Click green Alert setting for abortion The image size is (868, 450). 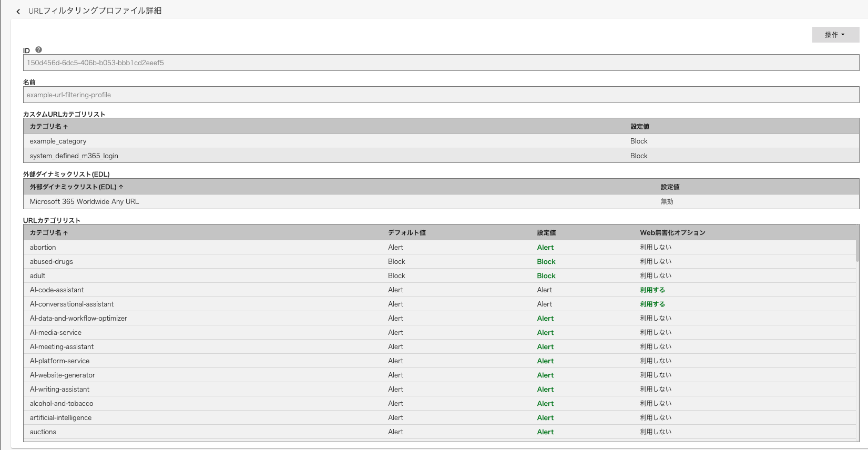tap(545, 247)
